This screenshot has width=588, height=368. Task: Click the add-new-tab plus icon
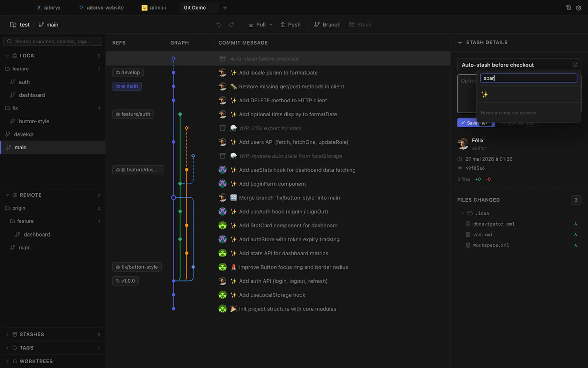pyautogui.click(x=225, y=8)
